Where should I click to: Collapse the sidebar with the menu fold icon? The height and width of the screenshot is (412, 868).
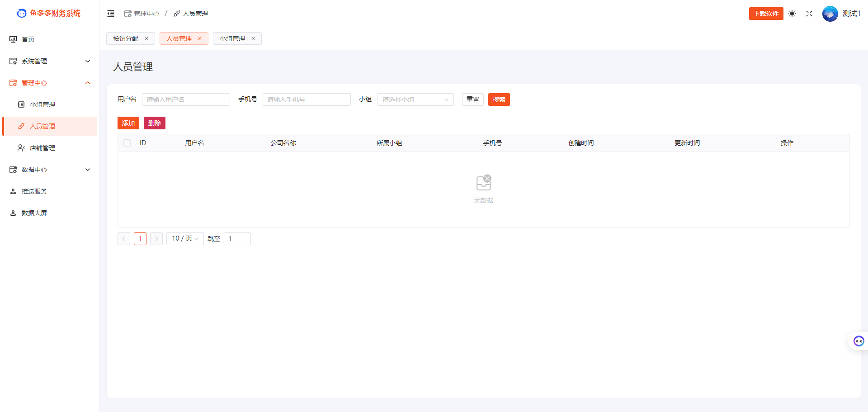point(111,14)
